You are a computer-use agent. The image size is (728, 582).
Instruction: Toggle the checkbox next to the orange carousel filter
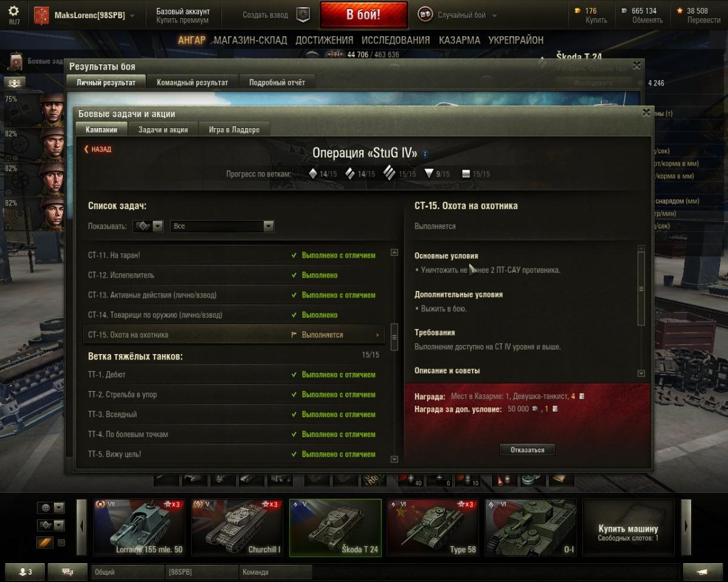[x=61, y=543]
